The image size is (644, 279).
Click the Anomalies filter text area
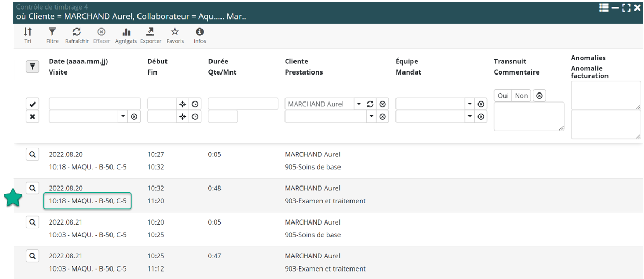pos(605,96)
